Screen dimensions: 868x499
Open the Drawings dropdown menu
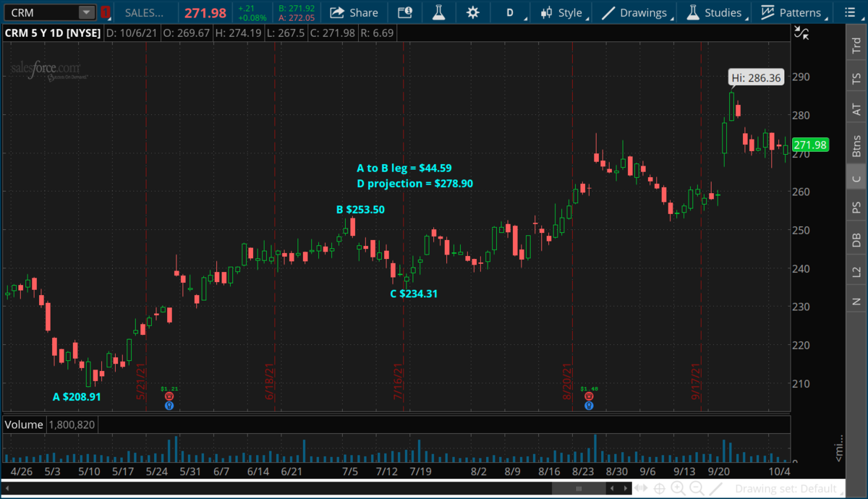click(x=634, y=12)
